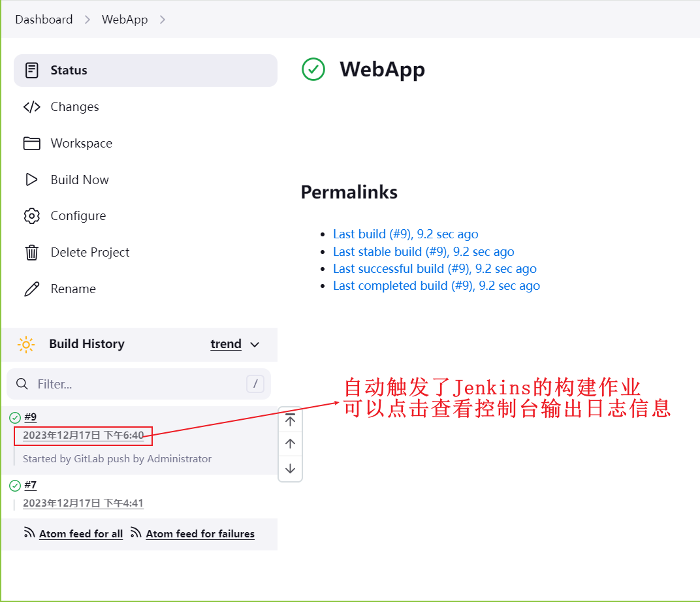
Task: Click the Delete Project trash icon
Action: pyautogui.click(x=31, y=252)
